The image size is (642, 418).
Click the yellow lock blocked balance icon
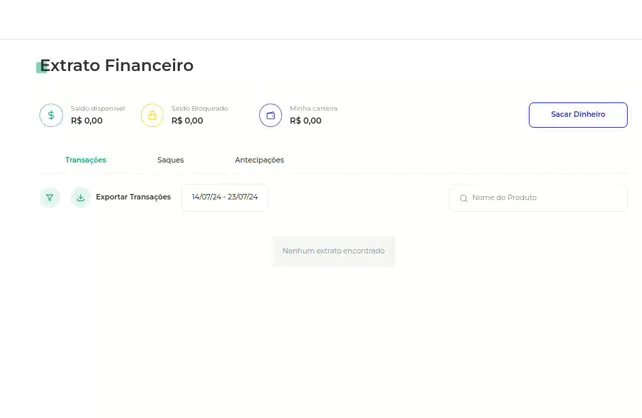click(x=152, y=115)
